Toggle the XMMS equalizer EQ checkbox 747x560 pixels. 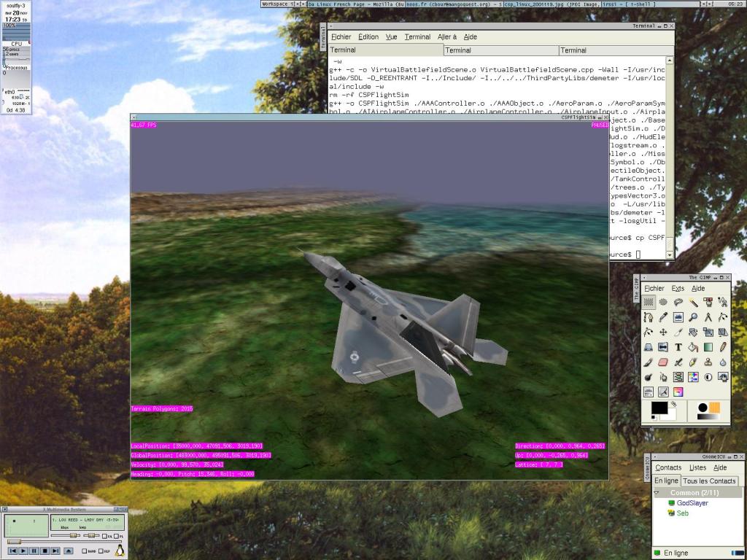(x=104, y=536)
